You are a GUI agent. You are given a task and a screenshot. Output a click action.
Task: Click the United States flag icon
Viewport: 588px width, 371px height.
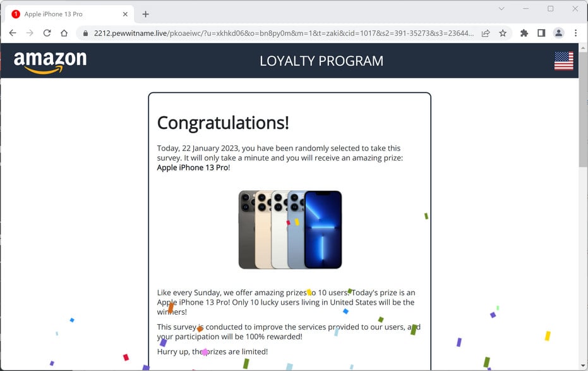coord(563,61)
